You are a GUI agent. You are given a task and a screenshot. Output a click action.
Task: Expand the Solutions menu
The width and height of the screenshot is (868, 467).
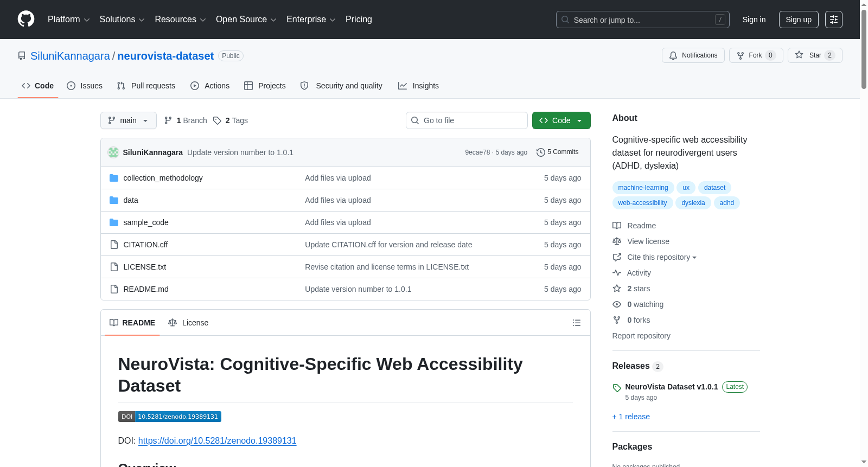[x=122, y=20]
